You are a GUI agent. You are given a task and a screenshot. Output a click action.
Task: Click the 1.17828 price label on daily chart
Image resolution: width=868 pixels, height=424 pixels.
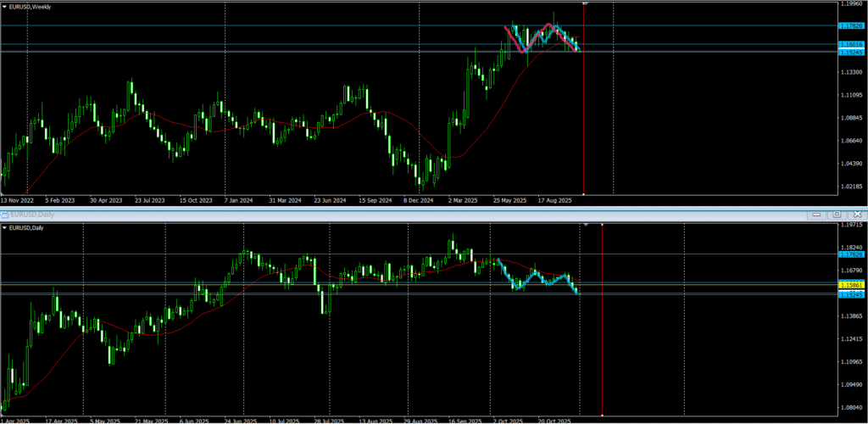[x=850, y=254]
